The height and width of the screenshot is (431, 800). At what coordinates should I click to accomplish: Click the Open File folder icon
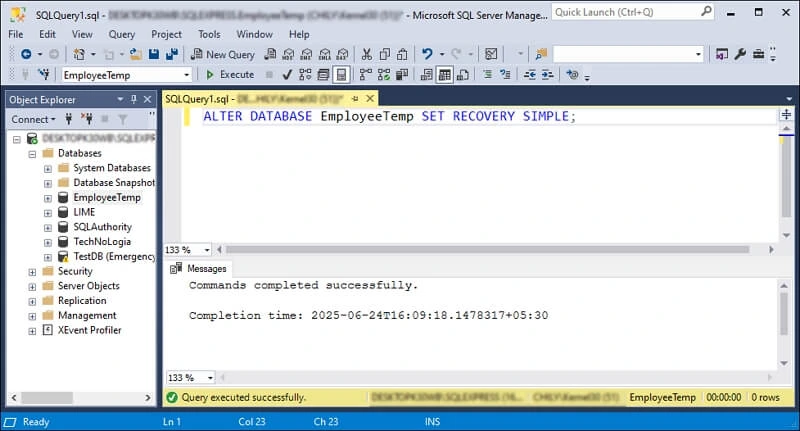point(136,54)
